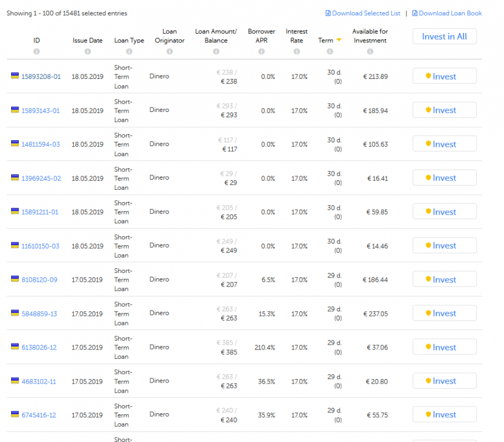Click info icon under Available for Investment
The height and width of the screenshot is (442, 504).
370,52
